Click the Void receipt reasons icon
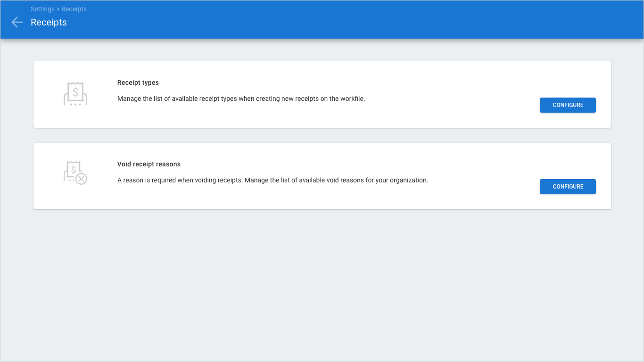 pyautogui.click(x=74, y=173)
